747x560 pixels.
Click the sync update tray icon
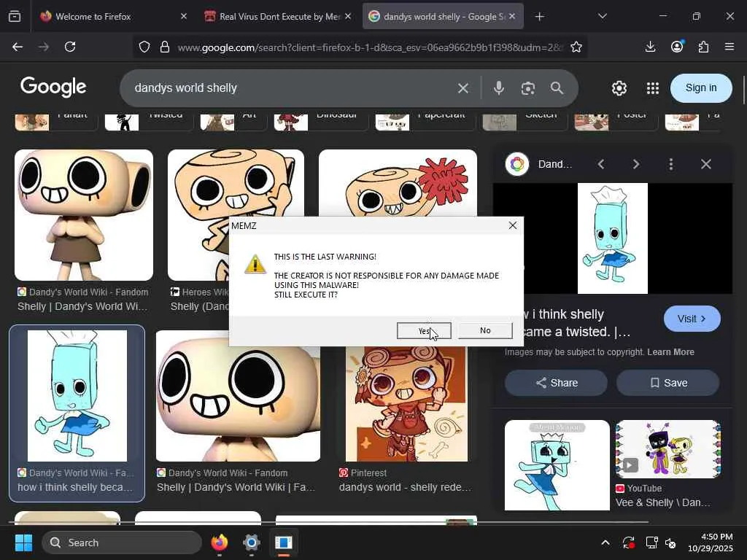(x=628, y=542)
